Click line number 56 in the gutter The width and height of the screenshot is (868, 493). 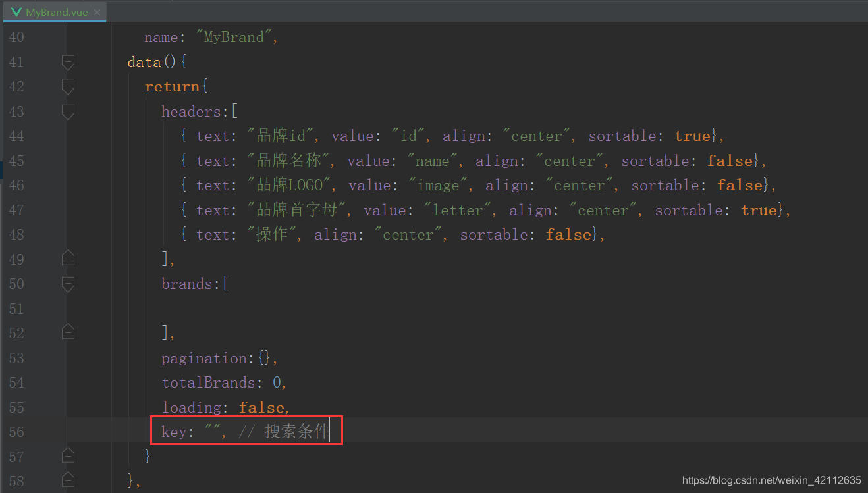click(x=16, y=432)
